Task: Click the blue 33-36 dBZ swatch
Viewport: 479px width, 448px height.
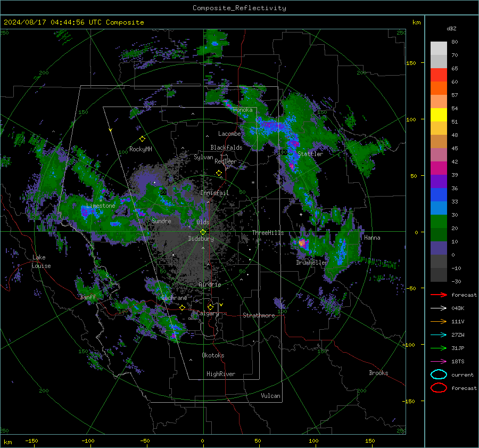Action: pos(439,195)
